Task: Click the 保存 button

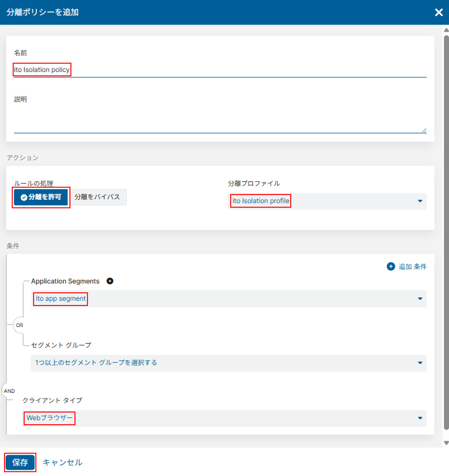Action: (x=20, y=462)
